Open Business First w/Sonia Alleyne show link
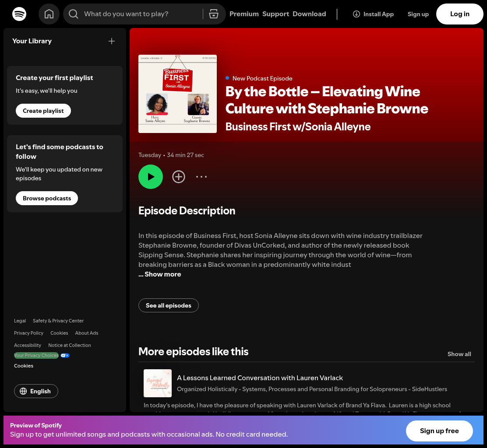The width and height of the screenshot is (487, 448). tap(298, 126)
